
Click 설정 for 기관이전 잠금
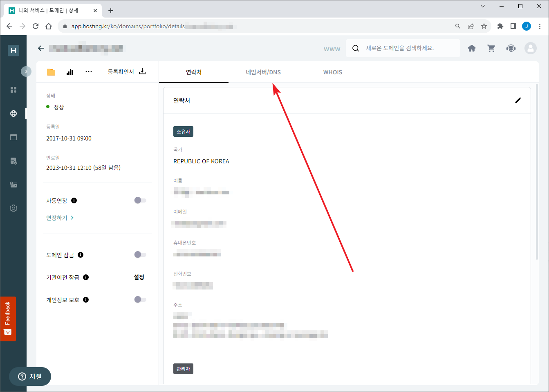(x=139, y=277)
